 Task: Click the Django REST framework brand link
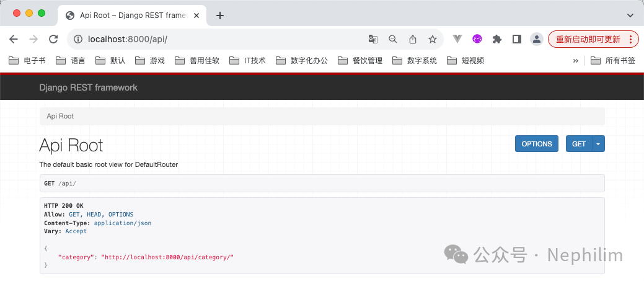(88, 87)
